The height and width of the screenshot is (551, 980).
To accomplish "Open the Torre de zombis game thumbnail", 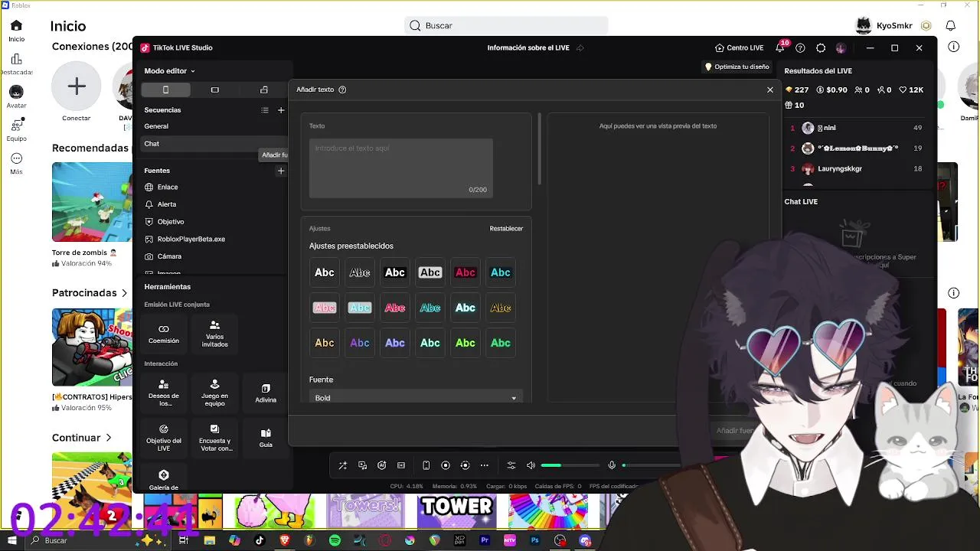I will point(92,202).
